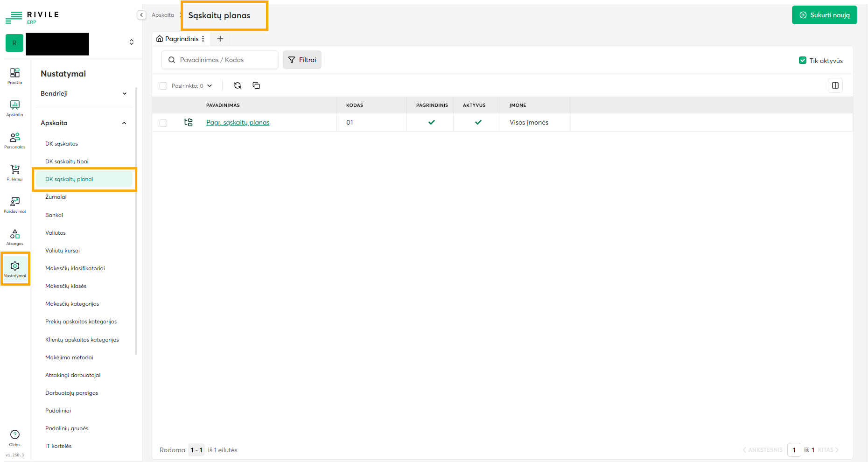868x462 pixels.
Task: Switch to the Pagrindinis tab
Action: point(181,39)
